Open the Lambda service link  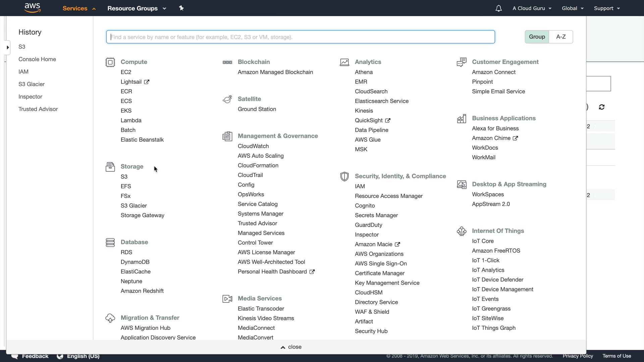click(x=131, y=120)
